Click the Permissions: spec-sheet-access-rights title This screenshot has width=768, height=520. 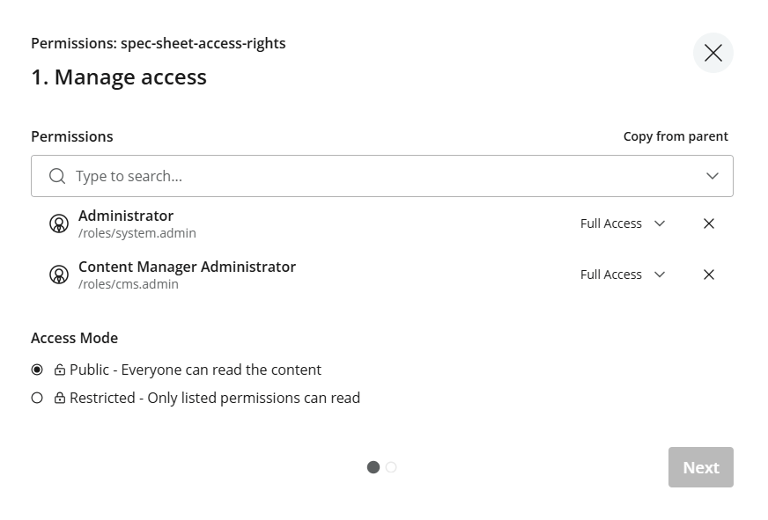[158, 43]
